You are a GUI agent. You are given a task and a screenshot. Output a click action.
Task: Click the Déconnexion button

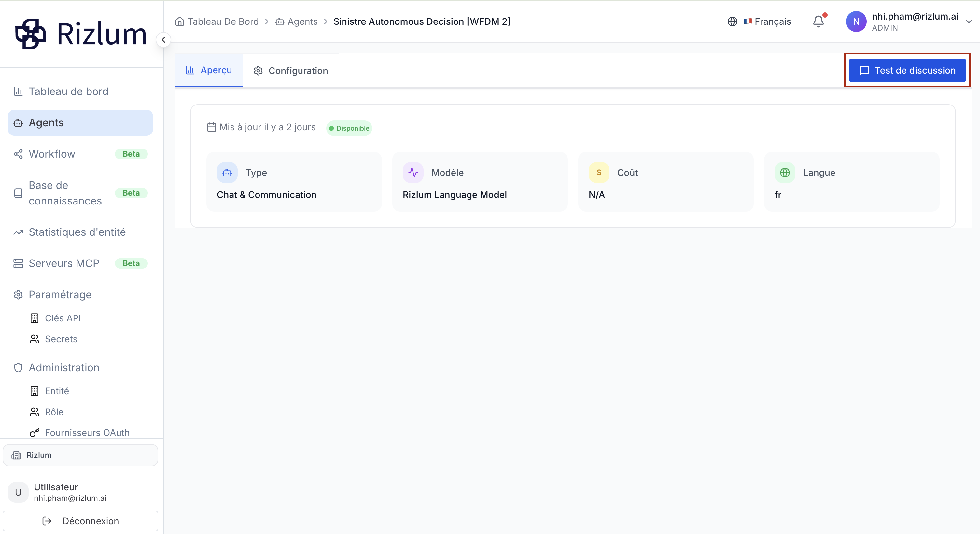click(80, 521)
